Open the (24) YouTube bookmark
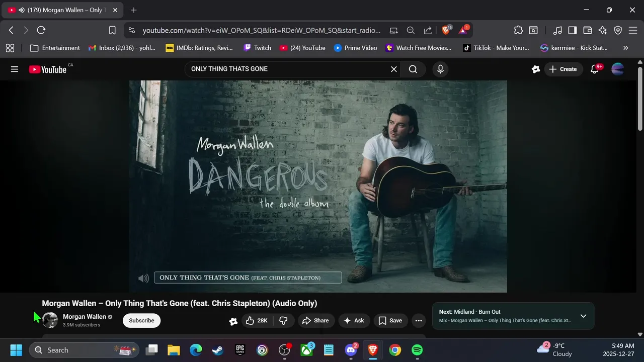Viewport: 644px width, 362px height. coord(303,48)
